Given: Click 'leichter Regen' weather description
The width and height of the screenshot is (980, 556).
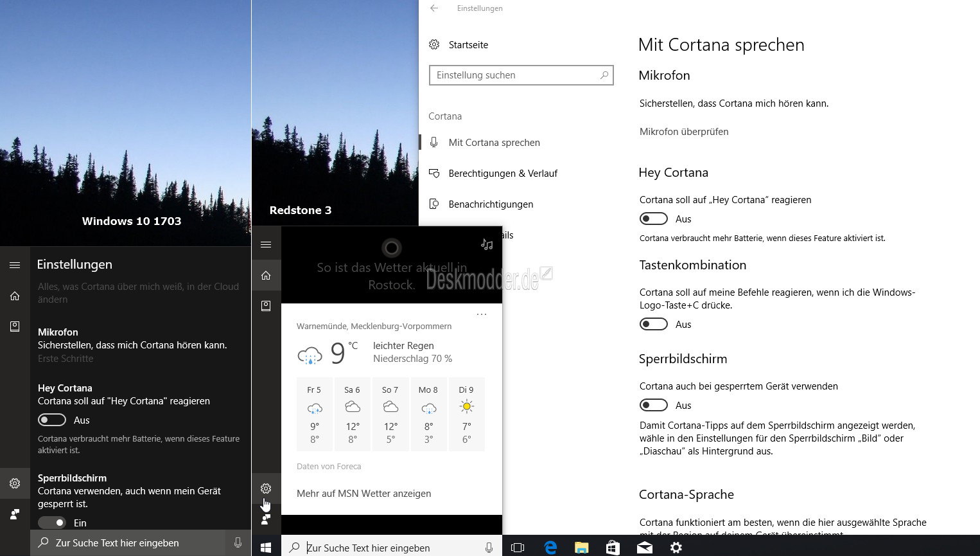Looking at the screenshot, I should point(403,346).
